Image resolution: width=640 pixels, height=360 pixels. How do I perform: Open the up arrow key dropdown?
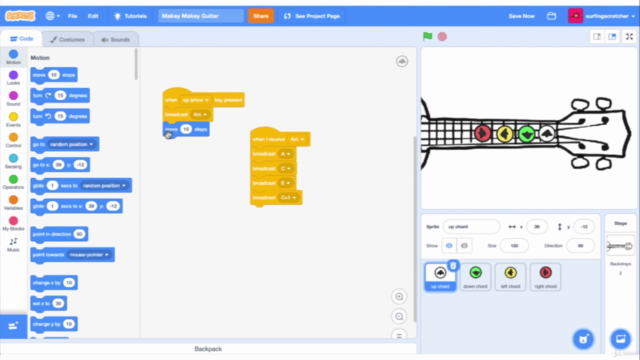pyautogui.click(x=196, y=100)
